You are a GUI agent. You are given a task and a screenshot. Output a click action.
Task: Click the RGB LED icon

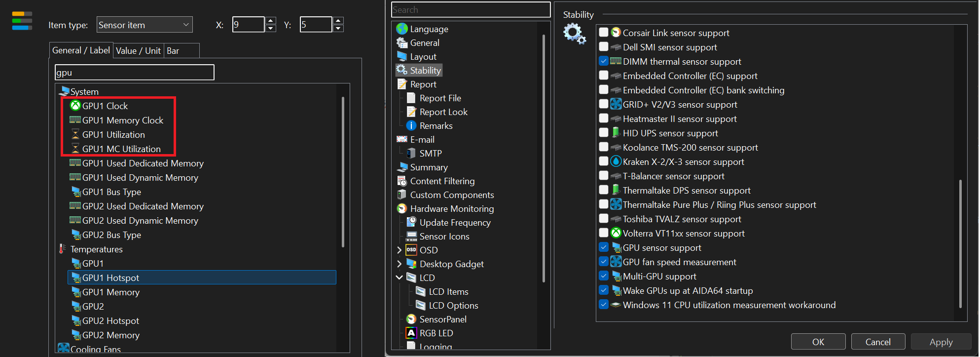pyautogui.click(x=411, y=333)
